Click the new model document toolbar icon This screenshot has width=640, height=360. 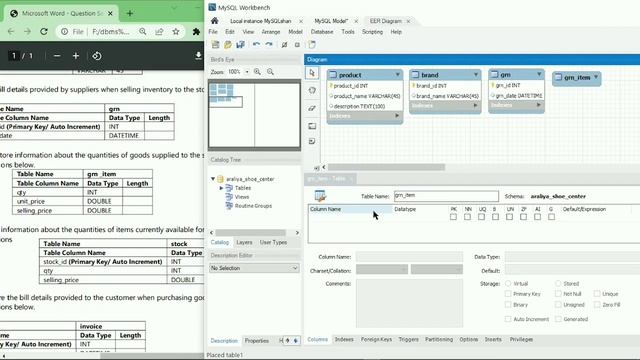[x=215, y=44]
